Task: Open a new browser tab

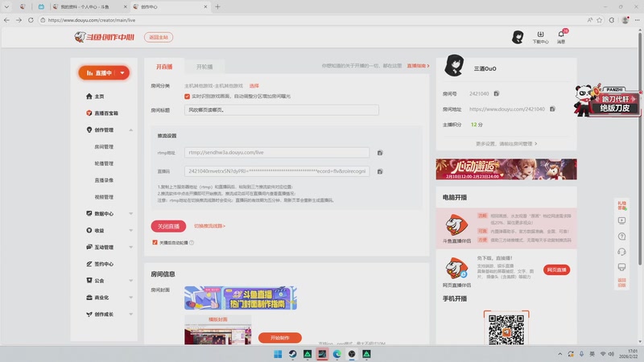Action: [x=217, y=6]
